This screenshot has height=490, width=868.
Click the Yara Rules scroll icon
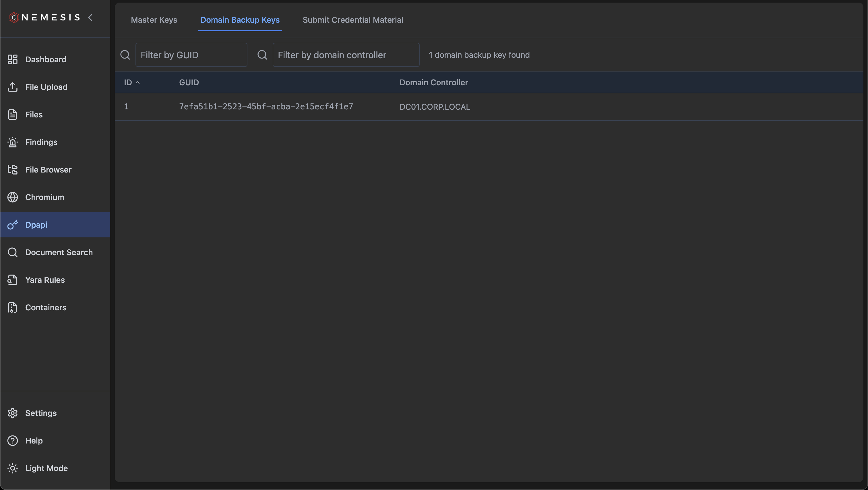(x=12, y=280)
